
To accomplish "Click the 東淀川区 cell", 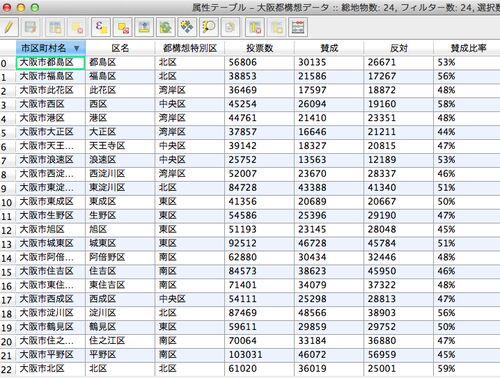I will pos(120,188).
